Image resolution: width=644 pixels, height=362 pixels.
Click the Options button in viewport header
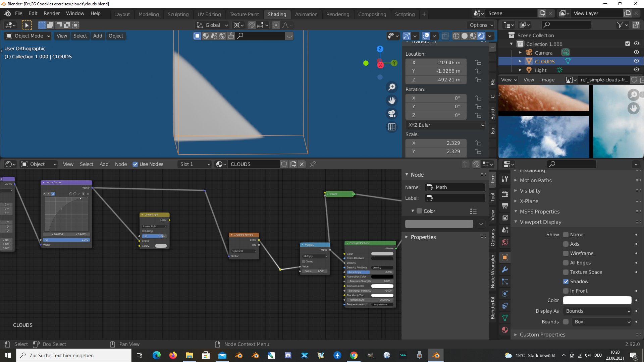tap(481, 25)
